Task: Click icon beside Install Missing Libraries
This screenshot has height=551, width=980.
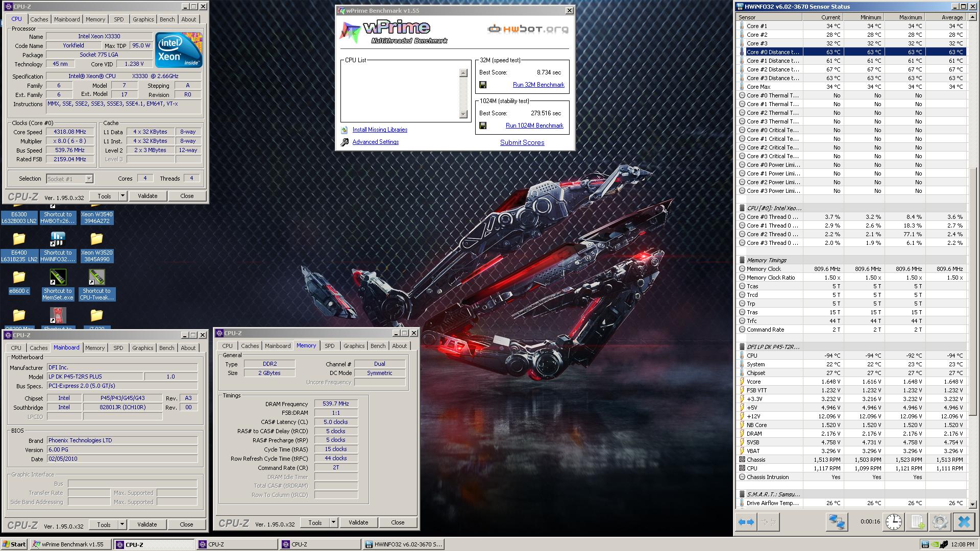Action: pyautogui.click(x=345, y=130)
